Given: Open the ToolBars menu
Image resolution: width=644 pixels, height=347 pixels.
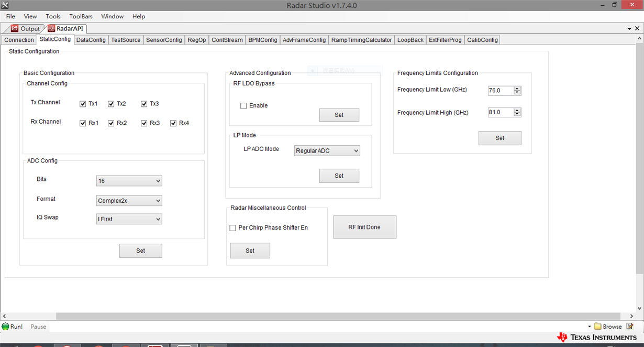Looking at the screenshot, I should (81, 16).
